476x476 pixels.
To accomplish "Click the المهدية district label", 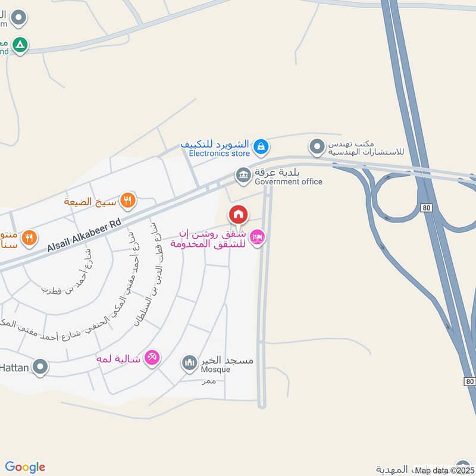I will (392, 469).
